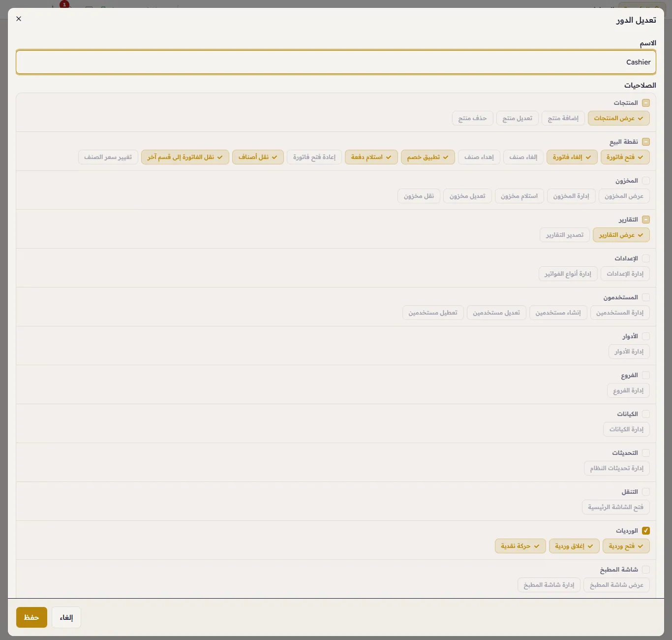Save the role with حفظ button

31,617
